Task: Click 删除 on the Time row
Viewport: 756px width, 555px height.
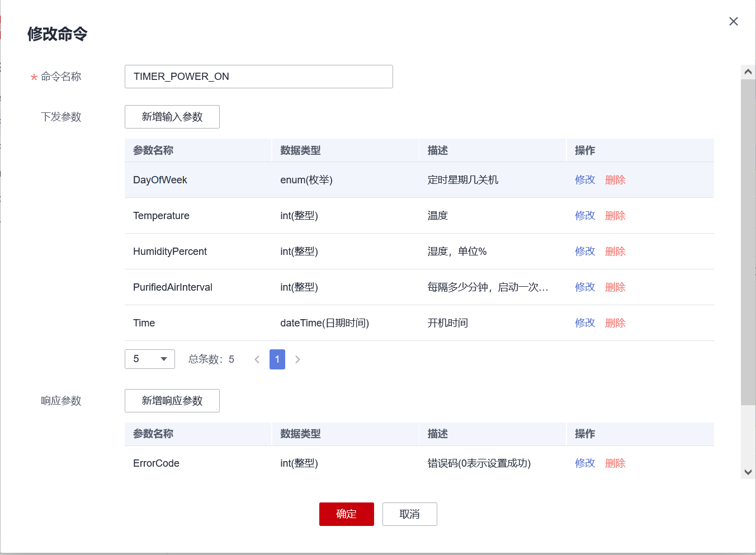Action: [x=615, y=322]
